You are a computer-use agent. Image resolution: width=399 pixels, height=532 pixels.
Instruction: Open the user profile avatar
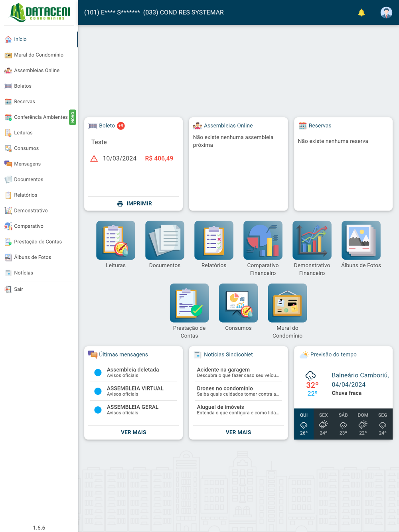point(386,13)
